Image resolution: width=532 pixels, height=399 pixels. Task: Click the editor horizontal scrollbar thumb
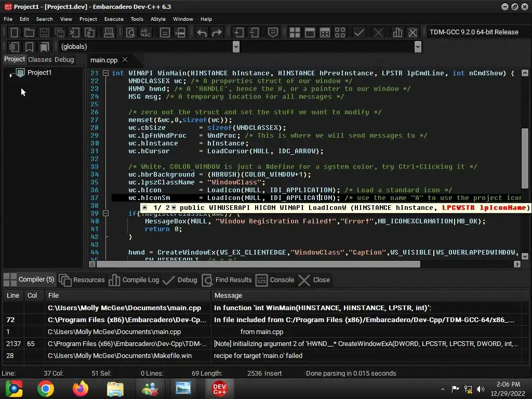click(258, 264)
